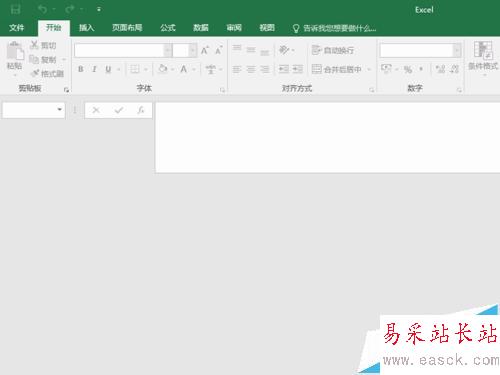Image resolution: width=500 pixels, height=375 pixels.
Task: Click the Font Color A icon
Action: pyautogui.click(x=183, y=69)
